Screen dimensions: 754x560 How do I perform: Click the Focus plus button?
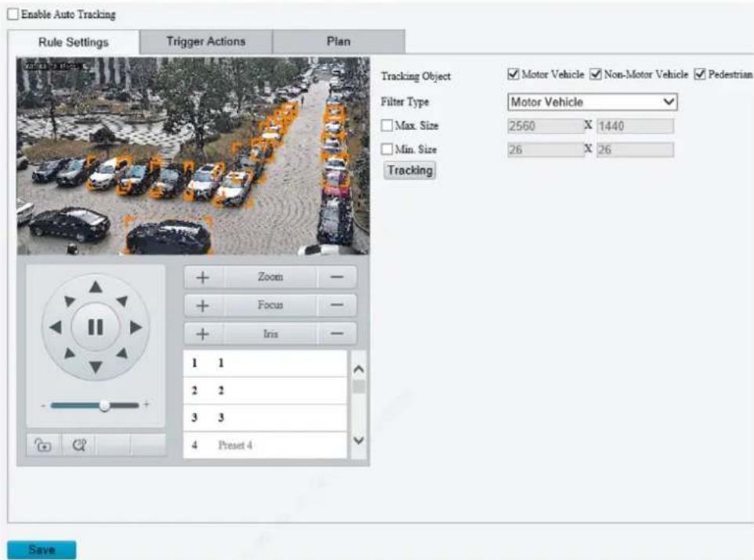(x=203, y=305)
